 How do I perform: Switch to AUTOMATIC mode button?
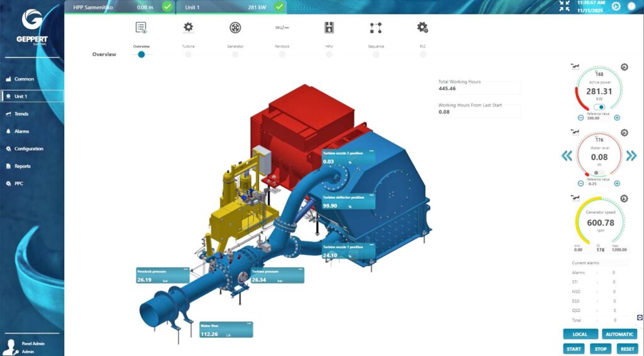point(619,335)
